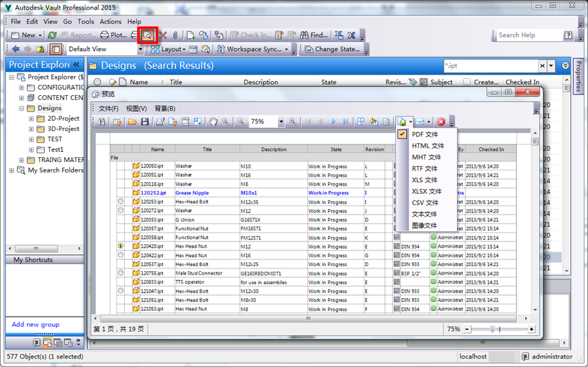Click the circle icon in Designs column header

[97, 81]
